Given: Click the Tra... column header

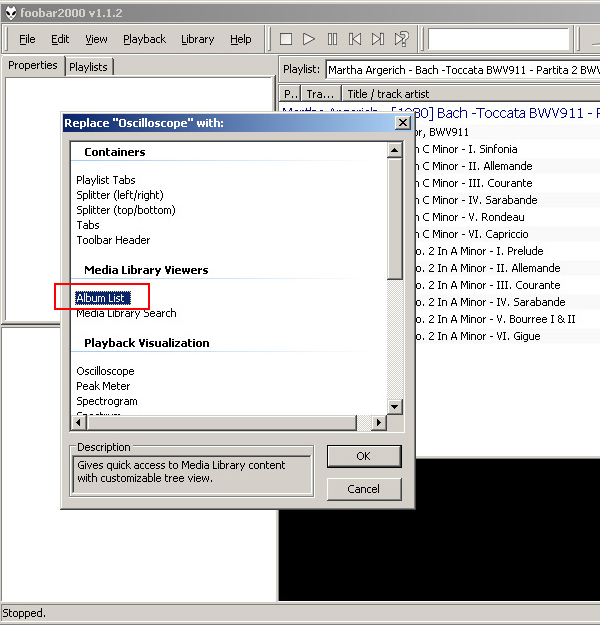Looking at the screenshot, I should [x=321, y=94].
